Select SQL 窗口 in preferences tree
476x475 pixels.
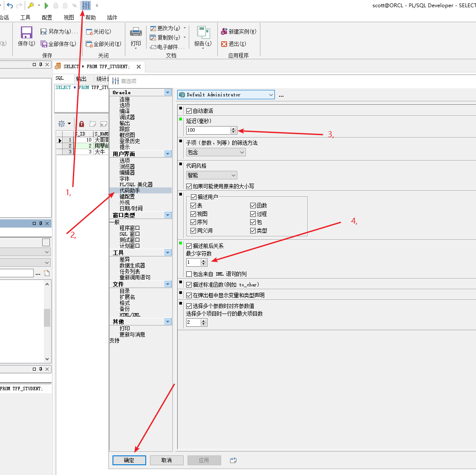click(129, 234)
